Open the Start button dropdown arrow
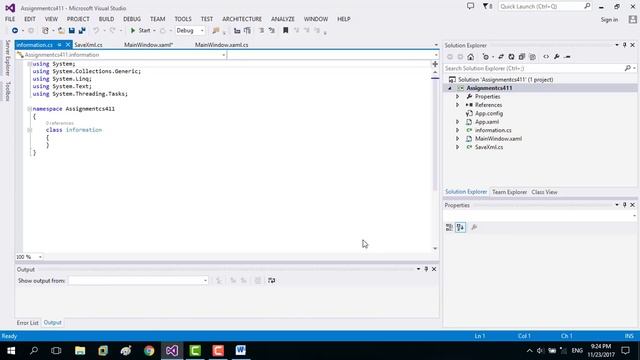The height and width of the screenshot is (360, 640). pos(154,31)
